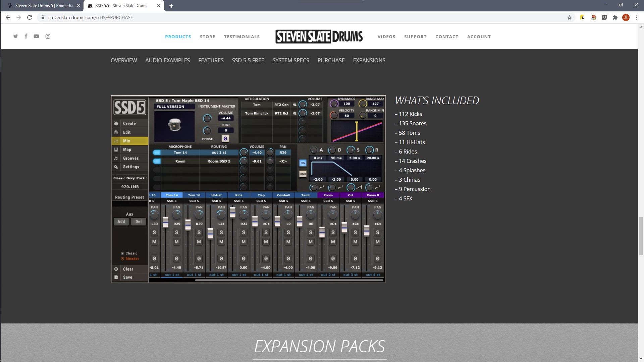Go to TESTIMONIALS page

[x=242, y=37]
